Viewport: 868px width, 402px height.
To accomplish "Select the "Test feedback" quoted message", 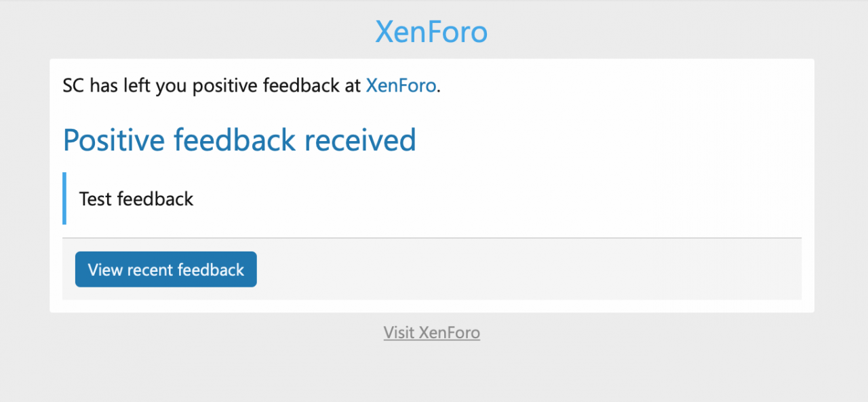I will 136,199.
